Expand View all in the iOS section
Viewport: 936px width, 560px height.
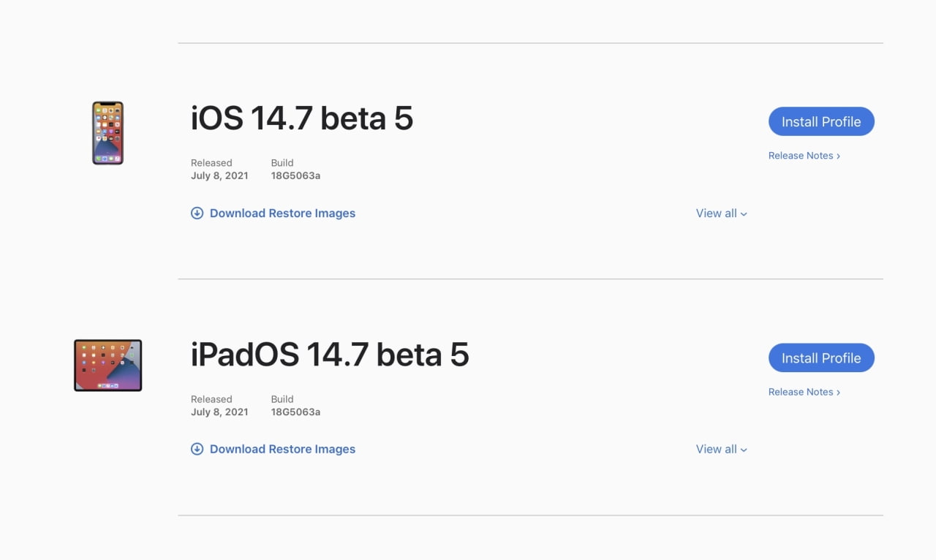click(717, 213)
